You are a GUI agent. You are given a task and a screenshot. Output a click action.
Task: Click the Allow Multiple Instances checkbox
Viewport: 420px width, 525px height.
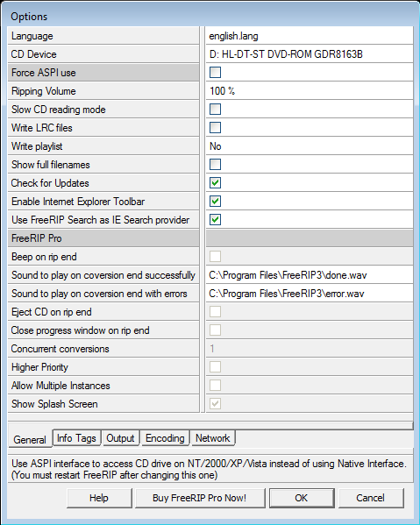(215, 386)
